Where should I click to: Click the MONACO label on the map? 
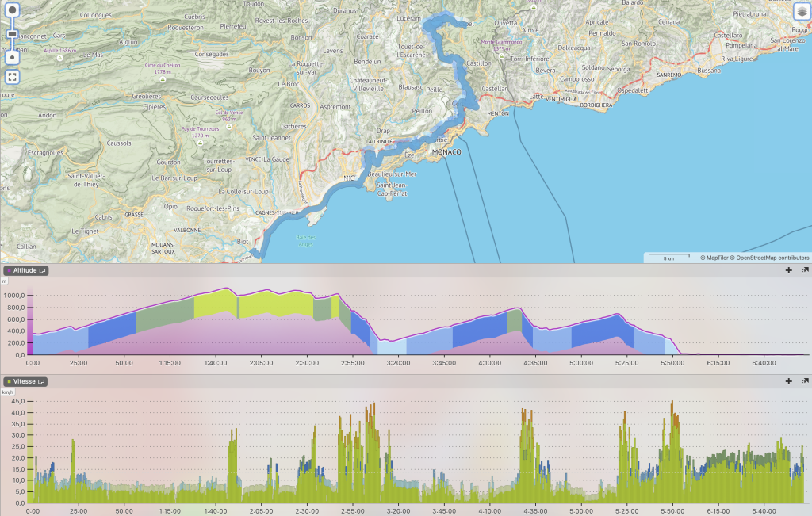446,151
